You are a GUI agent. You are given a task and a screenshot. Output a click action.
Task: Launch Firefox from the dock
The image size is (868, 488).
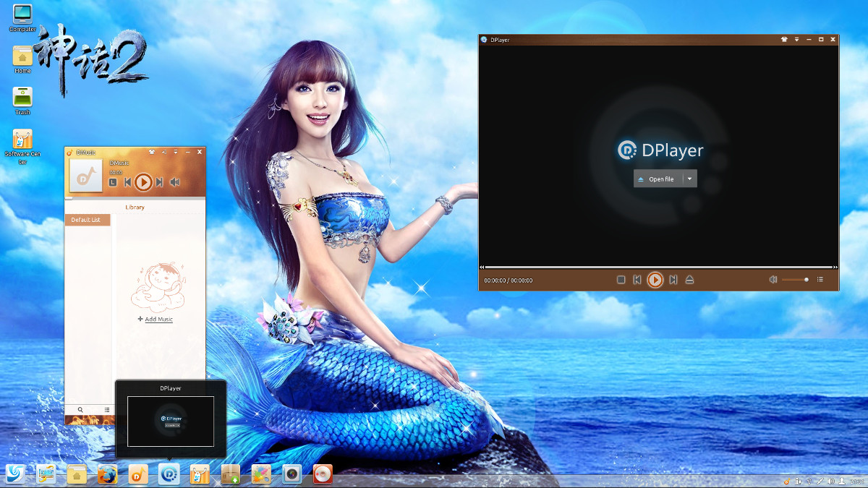(108, 474)
